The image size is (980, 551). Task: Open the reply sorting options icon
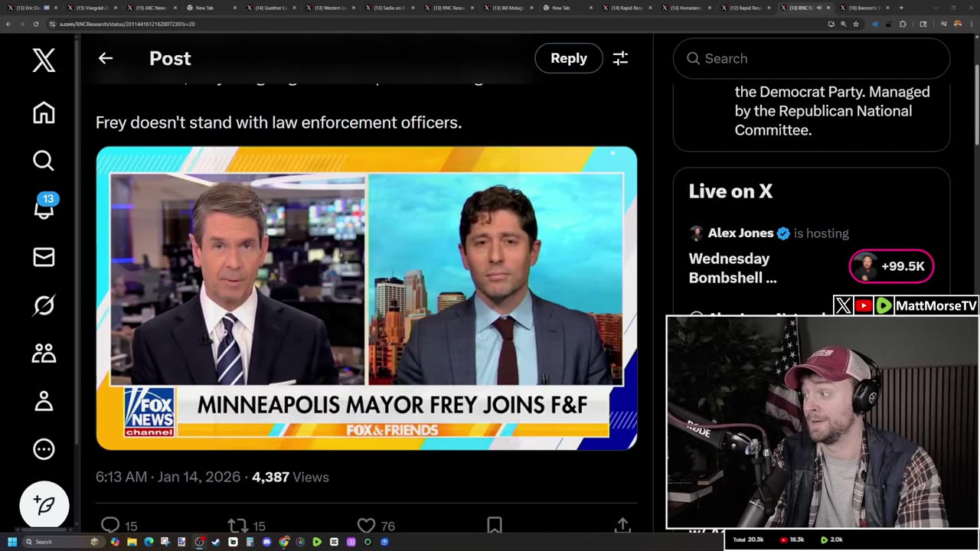pos(620,58)
